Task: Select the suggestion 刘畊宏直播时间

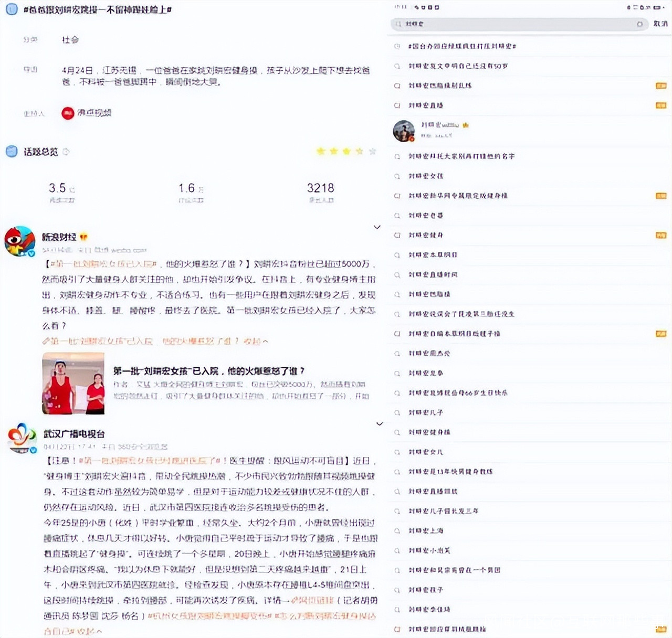Action: 433,275
